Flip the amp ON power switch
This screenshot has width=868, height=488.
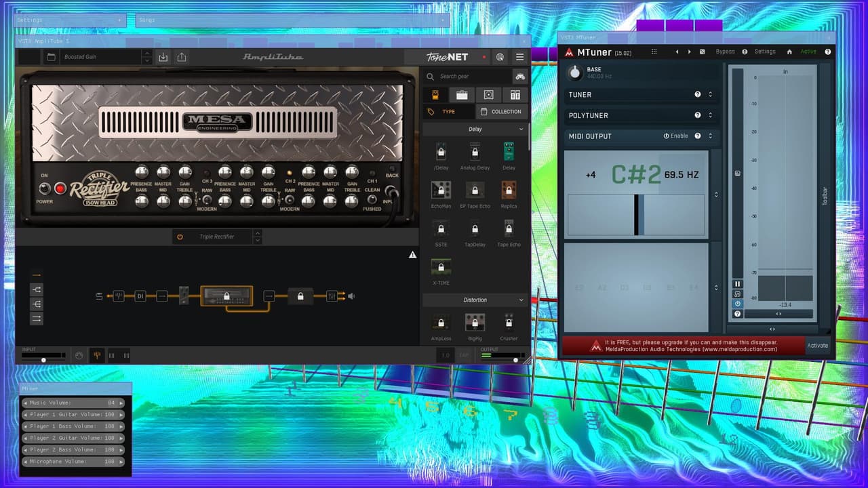click(x=45, y=188)
